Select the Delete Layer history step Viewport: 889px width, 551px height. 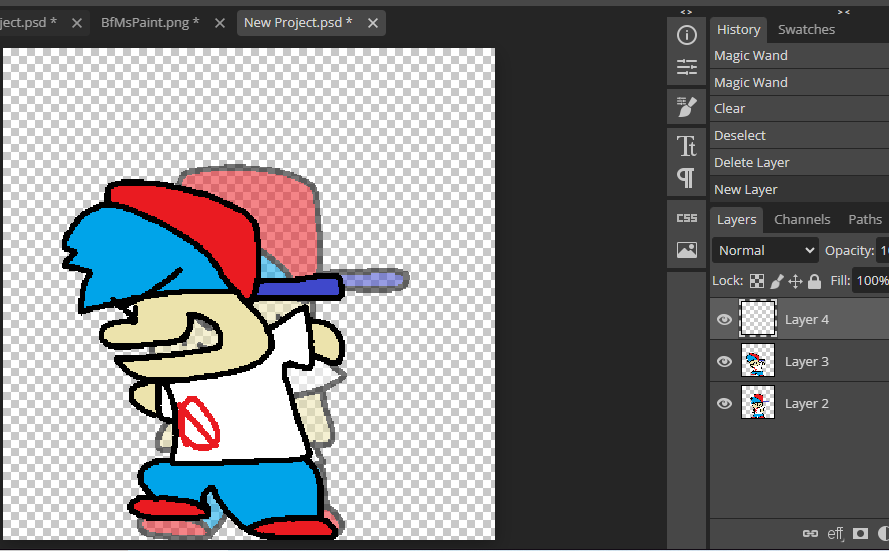tap(799, 163)
